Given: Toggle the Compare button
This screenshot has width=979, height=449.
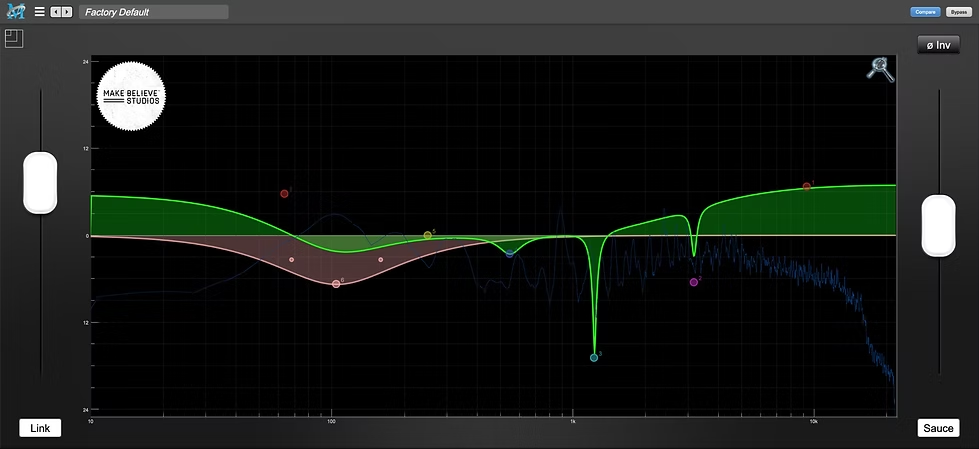Looking at the screenshot, I should pos(924,12).
